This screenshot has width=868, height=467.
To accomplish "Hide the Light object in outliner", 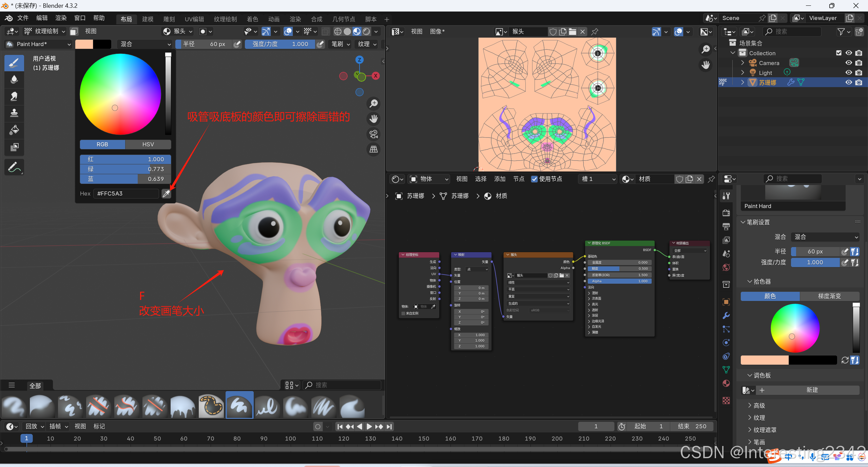I will 848,73.
